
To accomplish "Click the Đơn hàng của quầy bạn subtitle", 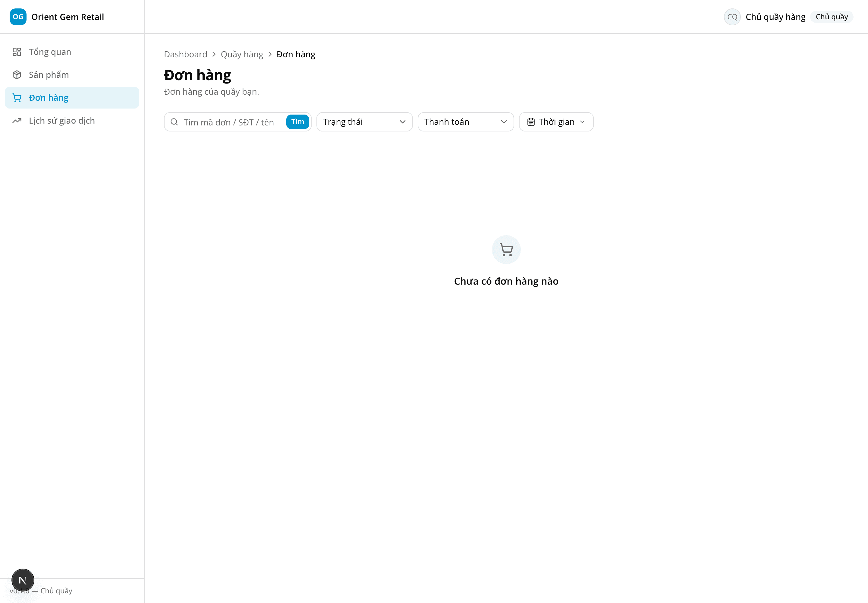I will [x=212, y=92].
